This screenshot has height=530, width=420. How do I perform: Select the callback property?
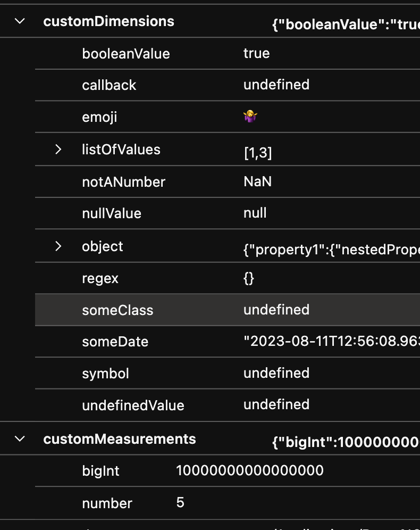[109, 85]
